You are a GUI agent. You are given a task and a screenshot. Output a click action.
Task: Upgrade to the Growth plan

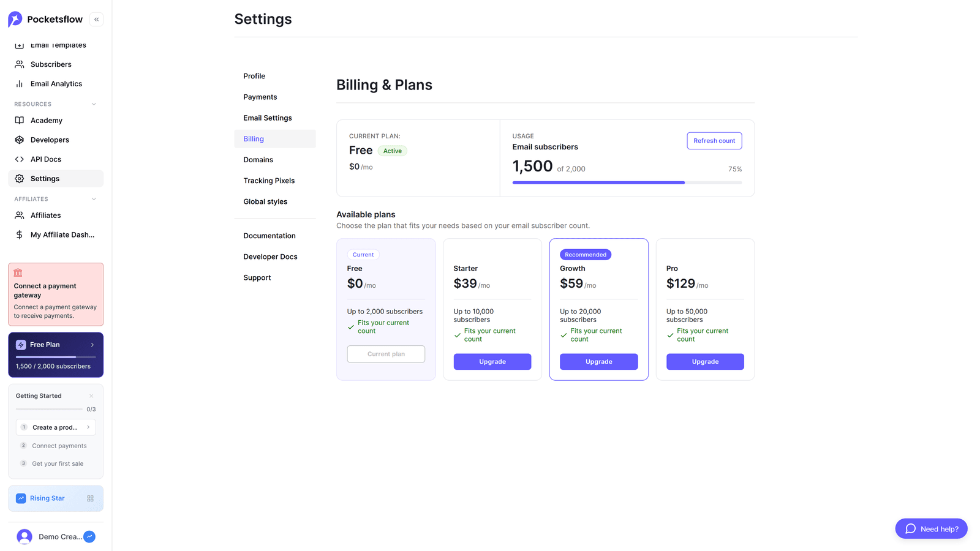point(599,362)
